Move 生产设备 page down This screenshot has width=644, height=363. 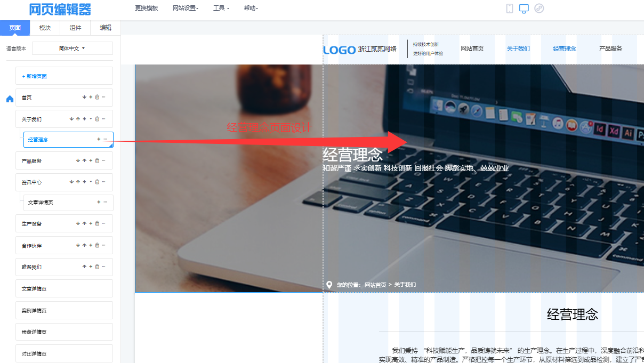(x=78, y=224)
